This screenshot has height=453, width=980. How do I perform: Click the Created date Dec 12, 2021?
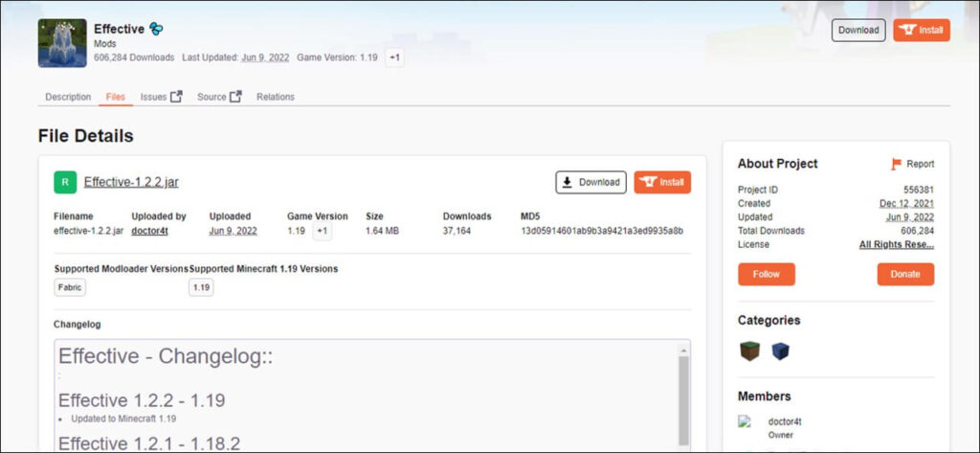click(x=907, y=203)
